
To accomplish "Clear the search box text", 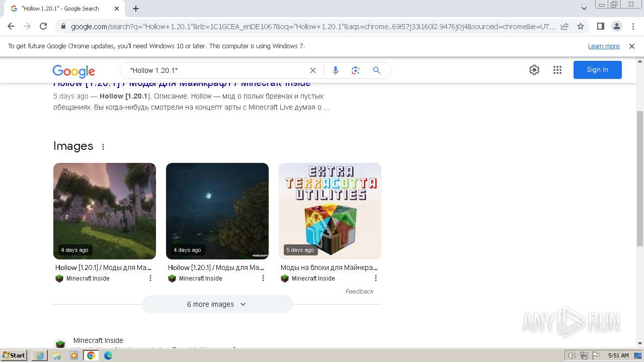I will click(313, 70).
